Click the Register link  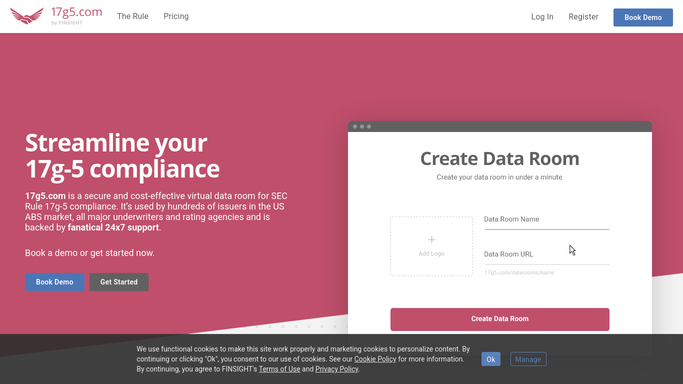583,17
